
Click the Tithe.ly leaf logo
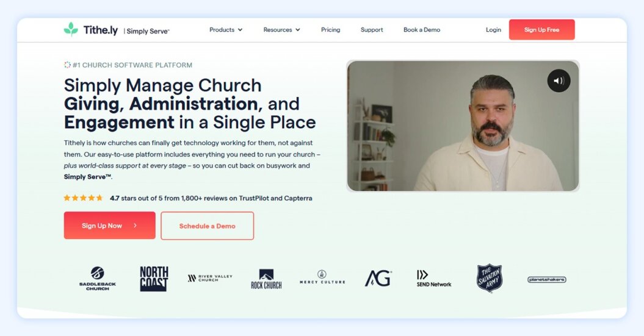click(71, 29)
